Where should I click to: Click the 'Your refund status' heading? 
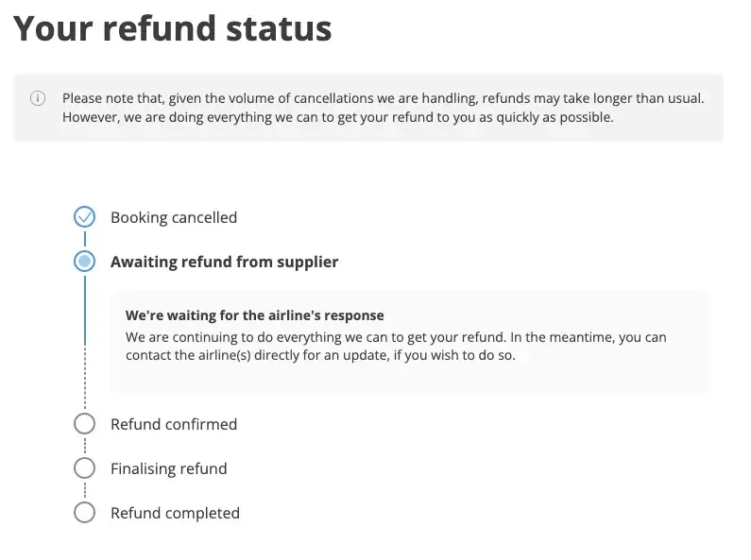172,28
